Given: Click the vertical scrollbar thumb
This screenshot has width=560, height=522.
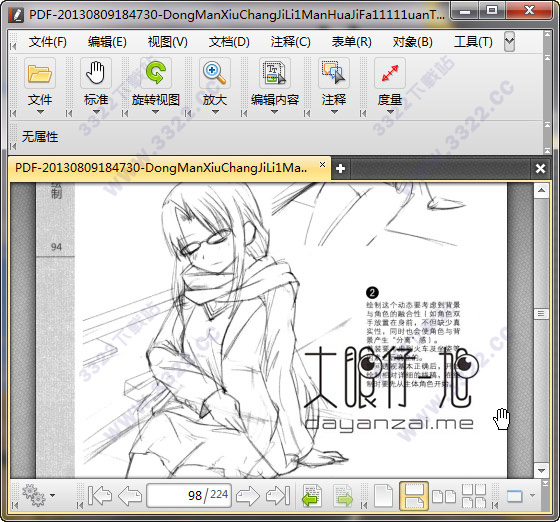Looking at the screenshot, I should click(541, 314).
